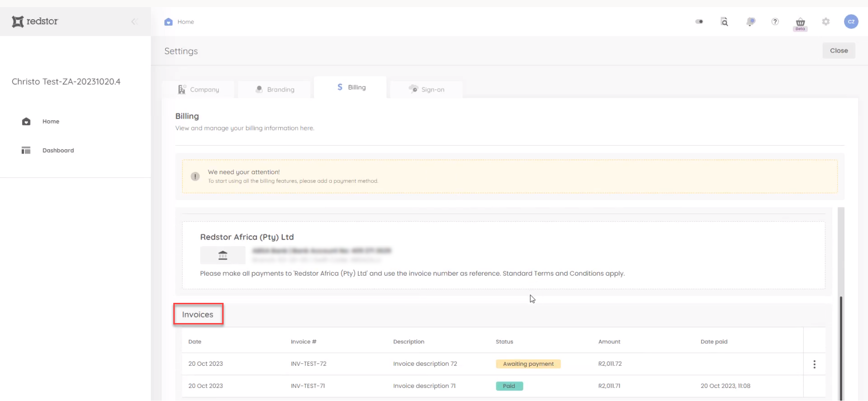Click the Paid status badge

pos(510,386)
